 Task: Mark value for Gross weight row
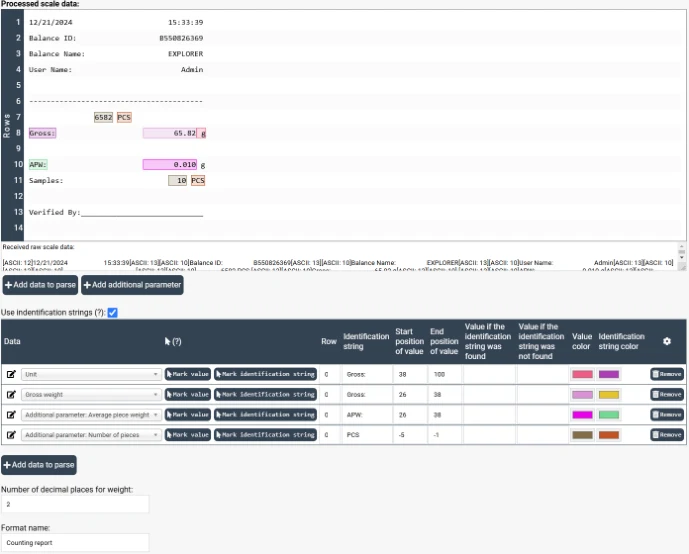[188, 395]
